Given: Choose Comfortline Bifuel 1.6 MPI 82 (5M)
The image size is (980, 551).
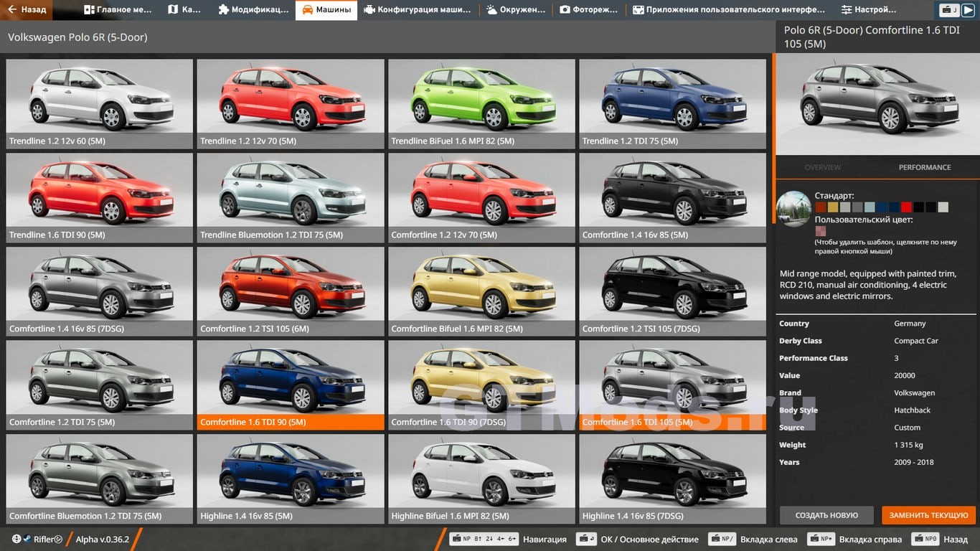Looking at the screenshot, I should point(481,291).
